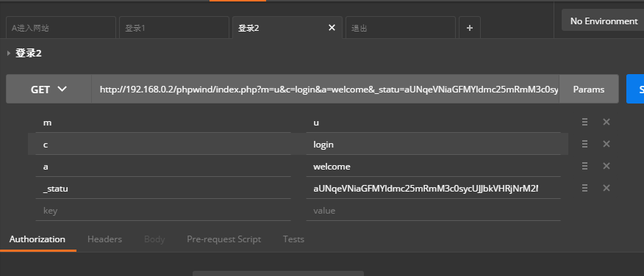Image resolution: width=644 pixels, height=276 pixels.
Task: Click the drag handle for row a
Action: coord(585,166)
